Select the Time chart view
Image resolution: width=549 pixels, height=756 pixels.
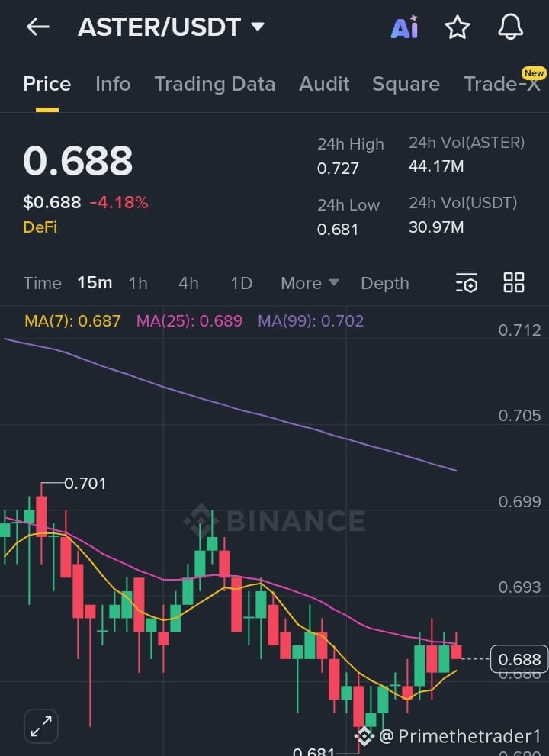(x=43, y=283)
